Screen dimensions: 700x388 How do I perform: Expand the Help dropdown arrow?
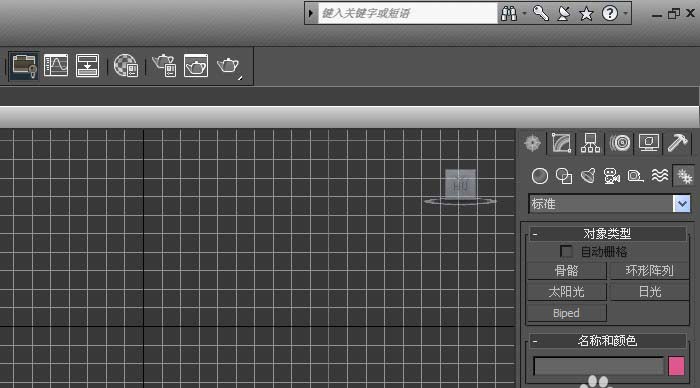(625, 13)
